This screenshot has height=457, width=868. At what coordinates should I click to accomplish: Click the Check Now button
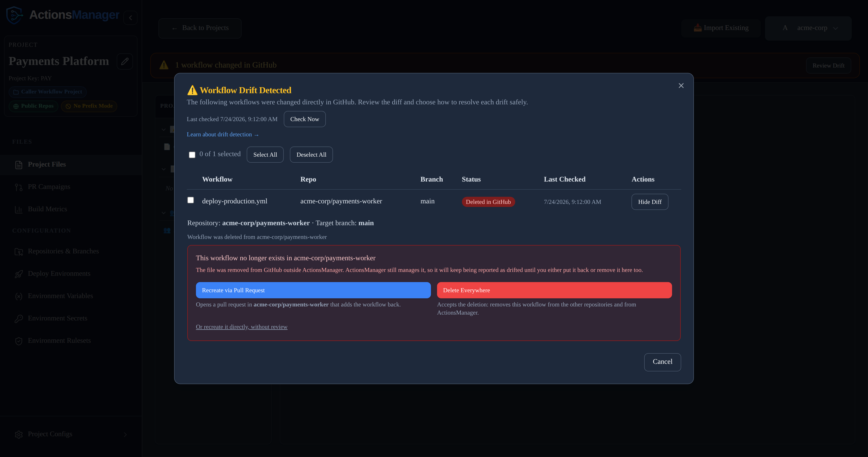point(305,119)
